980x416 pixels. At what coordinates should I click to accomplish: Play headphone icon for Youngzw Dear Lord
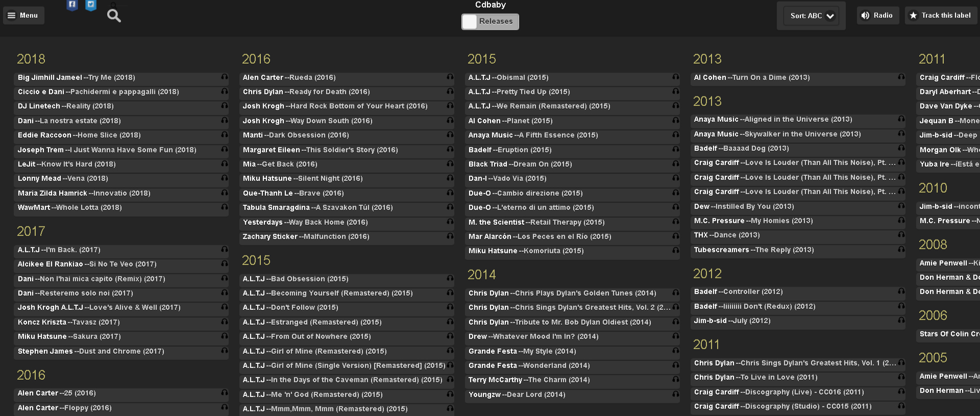(676, 394)
